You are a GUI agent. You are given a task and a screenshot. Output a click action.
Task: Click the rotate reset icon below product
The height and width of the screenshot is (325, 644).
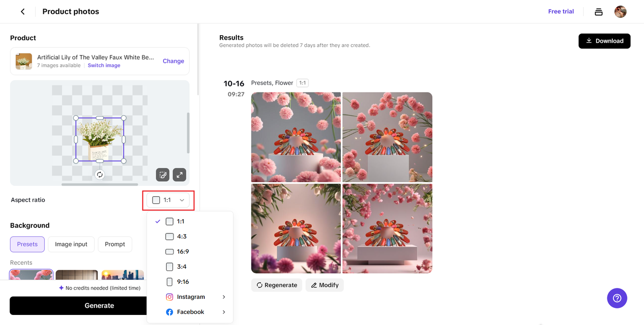click(100, 175)
